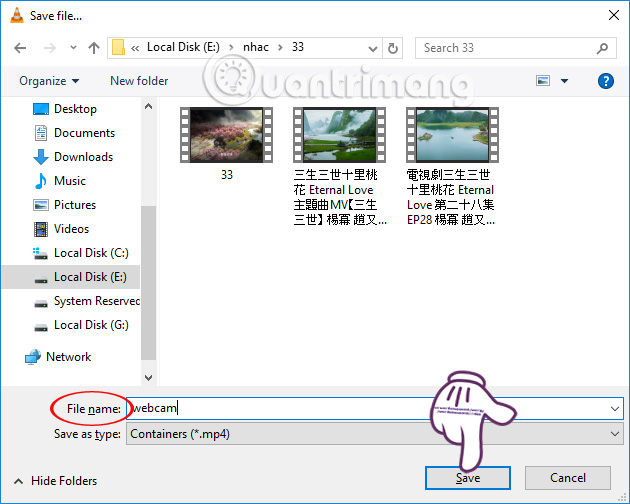630x504 pixels.
Task: Open help with the question mark icon
Action: coord(605,81)
